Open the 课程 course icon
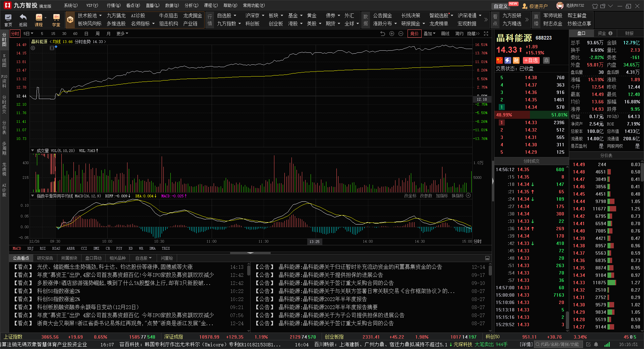 [39, 20]
